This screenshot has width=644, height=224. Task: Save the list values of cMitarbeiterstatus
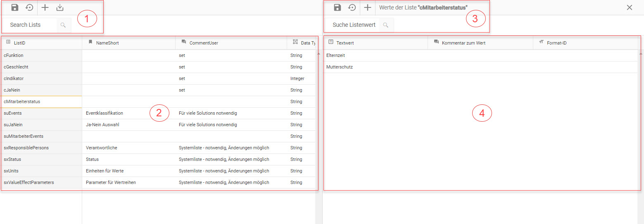pyautogui.click(x=337, y=7)
